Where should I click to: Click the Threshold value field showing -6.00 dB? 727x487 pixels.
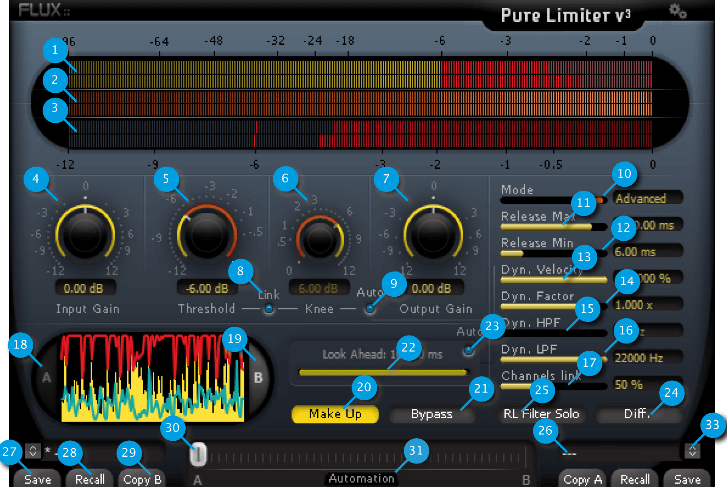coord(206,288)
